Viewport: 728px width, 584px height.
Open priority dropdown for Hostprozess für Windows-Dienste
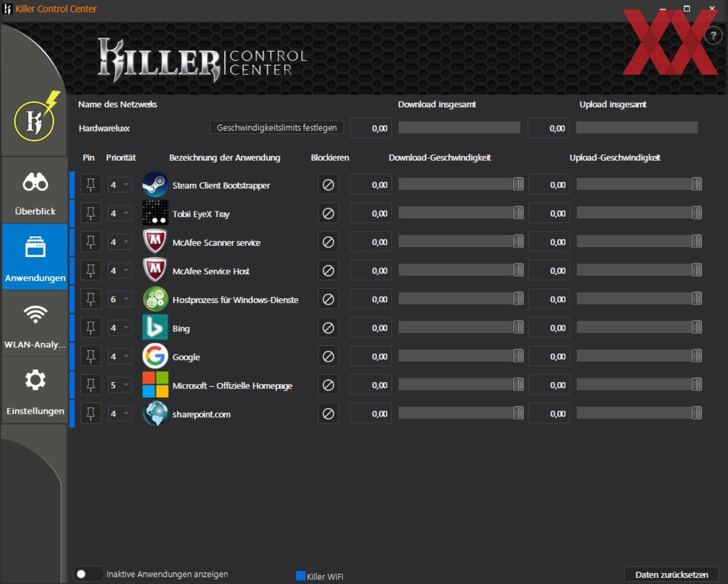[119, 299]
